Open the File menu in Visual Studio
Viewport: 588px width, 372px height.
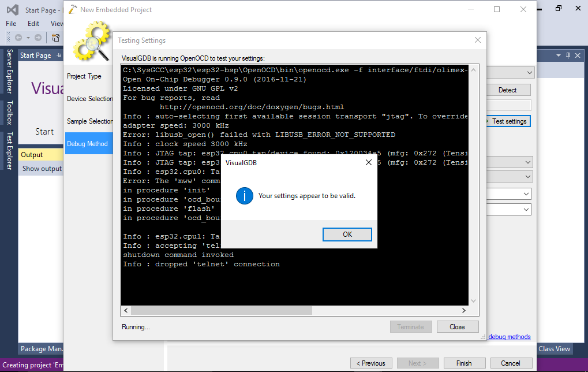pos(11,23)
